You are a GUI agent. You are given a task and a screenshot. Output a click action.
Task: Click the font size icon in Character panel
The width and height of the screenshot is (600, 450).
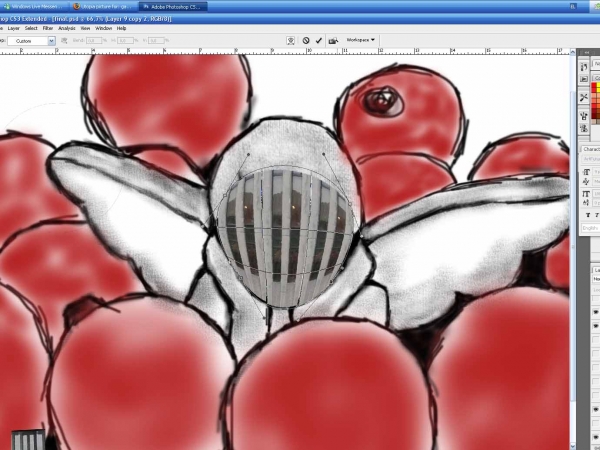click(586, 172)
